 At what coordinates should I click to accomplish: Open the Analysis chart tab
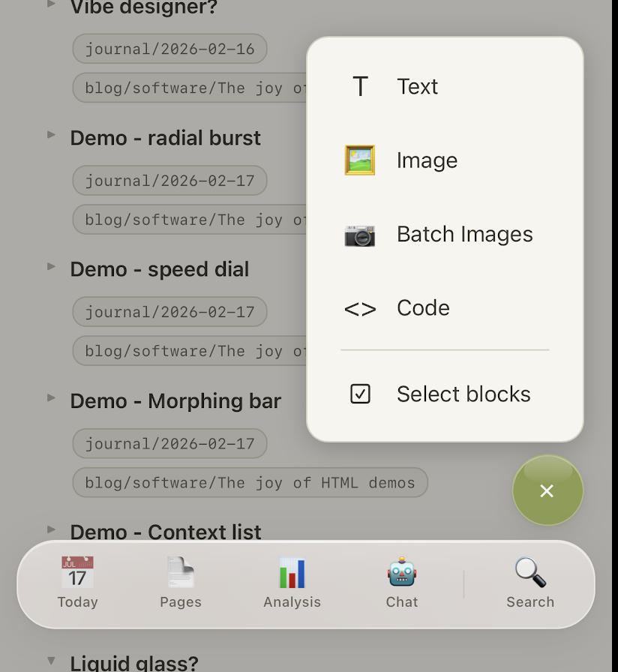pos(292,582)
